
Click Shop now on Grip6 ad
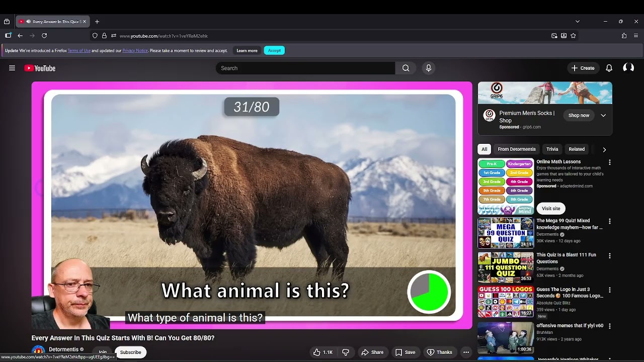(x=579, y=116)
